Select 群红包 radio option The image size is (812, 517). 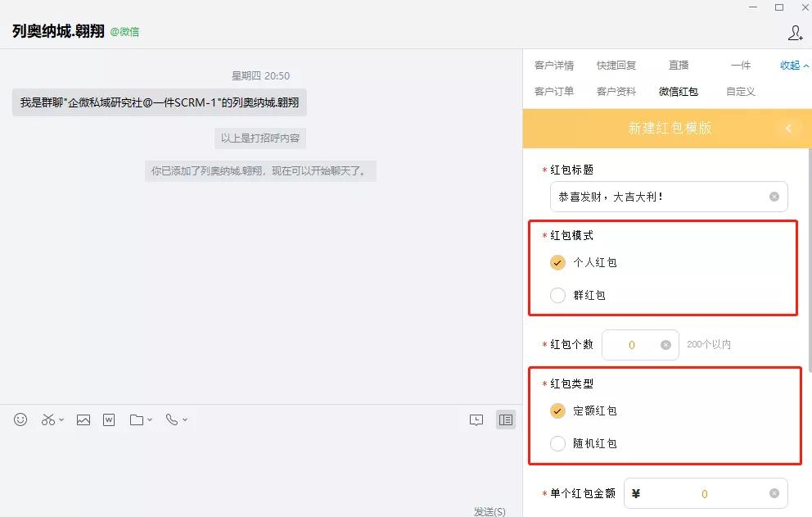[x=557, y=296]
